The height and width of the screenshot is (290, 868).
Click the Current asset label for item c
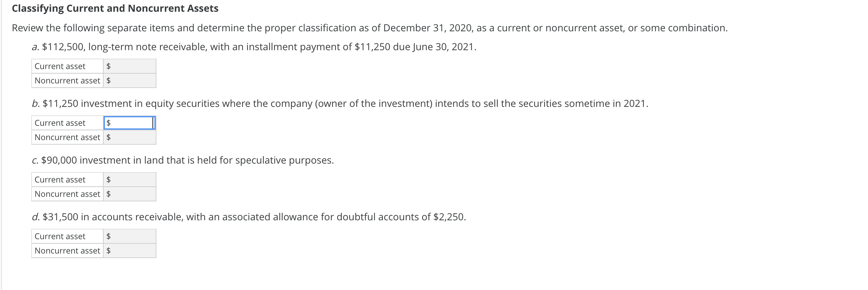click(x=61, y=180)
